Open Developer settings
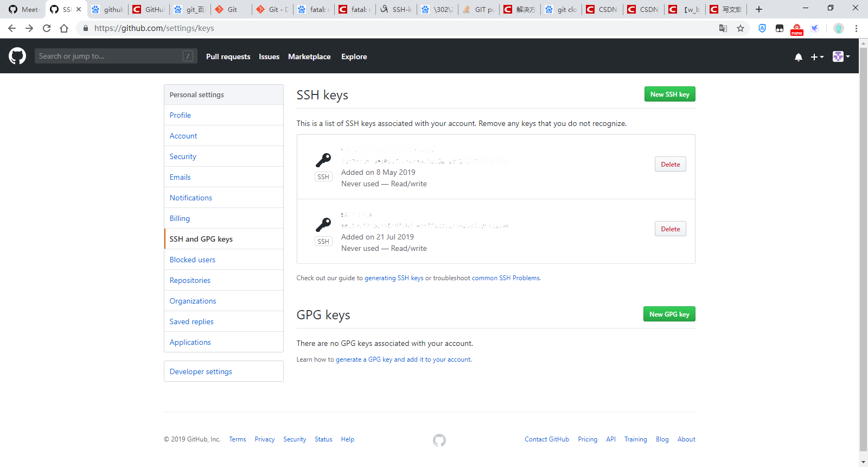 [224, 371]
